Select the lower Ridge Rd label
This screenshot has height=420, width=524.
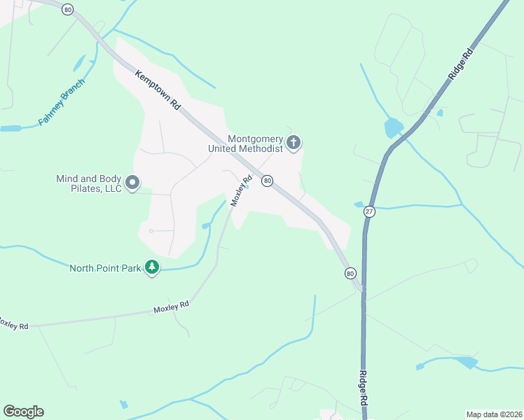[x=364, y=388]
